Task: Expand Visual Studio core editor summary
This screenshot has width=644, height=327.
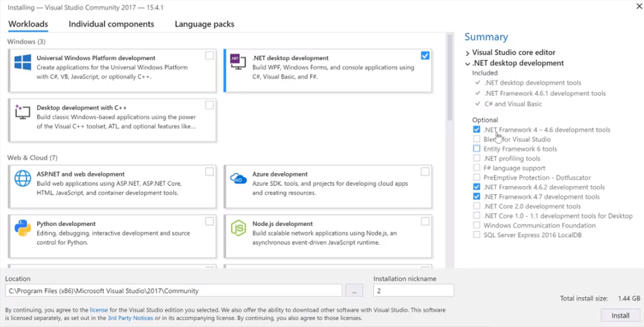Action: click(467, 53)
